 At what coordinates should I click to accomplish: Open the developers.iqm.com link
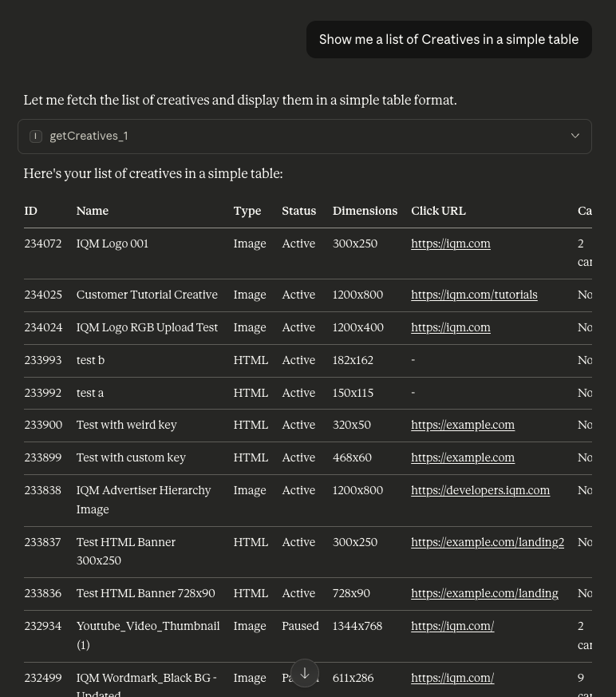click(x=480, y=490)
